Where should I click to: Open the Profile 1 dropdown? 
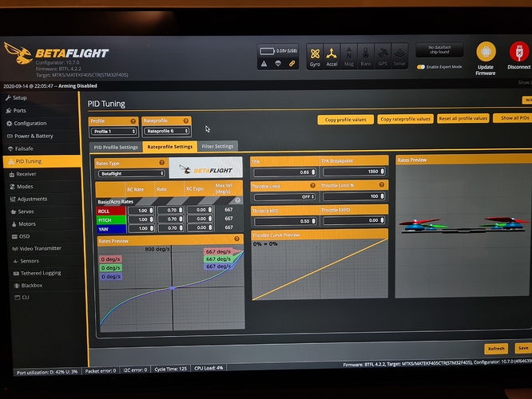pos(113,131)
